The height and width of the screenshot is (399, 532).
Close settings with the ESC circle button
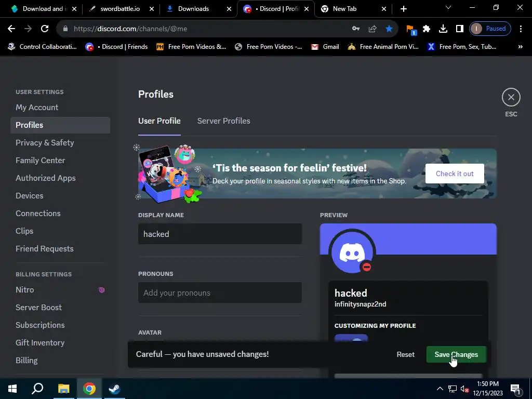click(511, 97)
